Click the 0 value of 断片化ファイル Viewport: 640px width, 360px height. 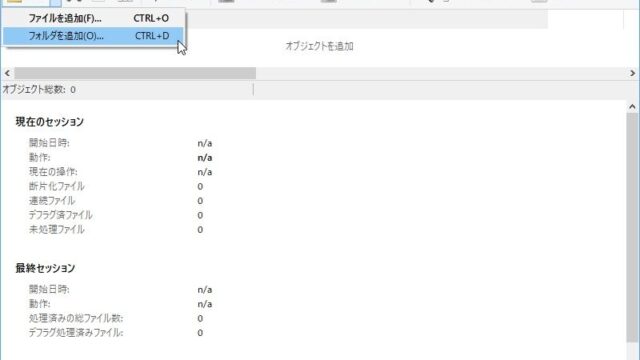click(x=200, y=187)
